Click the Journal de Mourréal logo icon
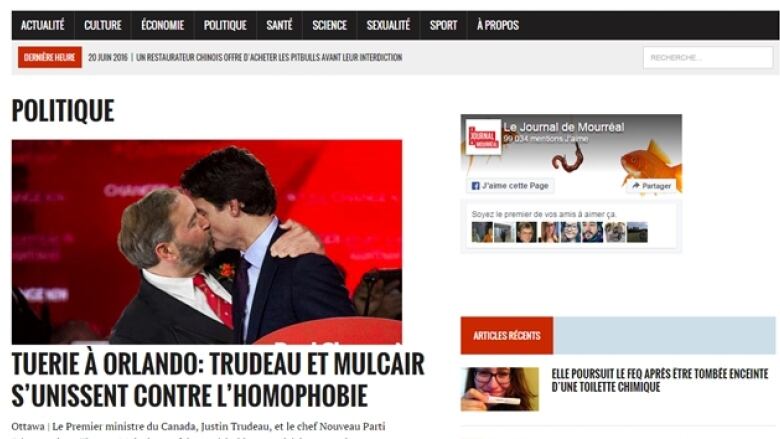 [484, 137]
